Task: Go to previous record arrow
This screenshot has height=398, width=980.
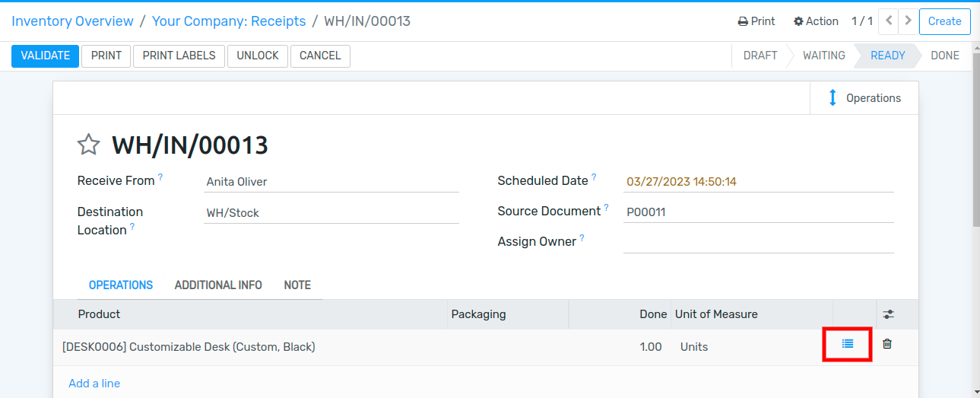Action: (x=888, y=21)
